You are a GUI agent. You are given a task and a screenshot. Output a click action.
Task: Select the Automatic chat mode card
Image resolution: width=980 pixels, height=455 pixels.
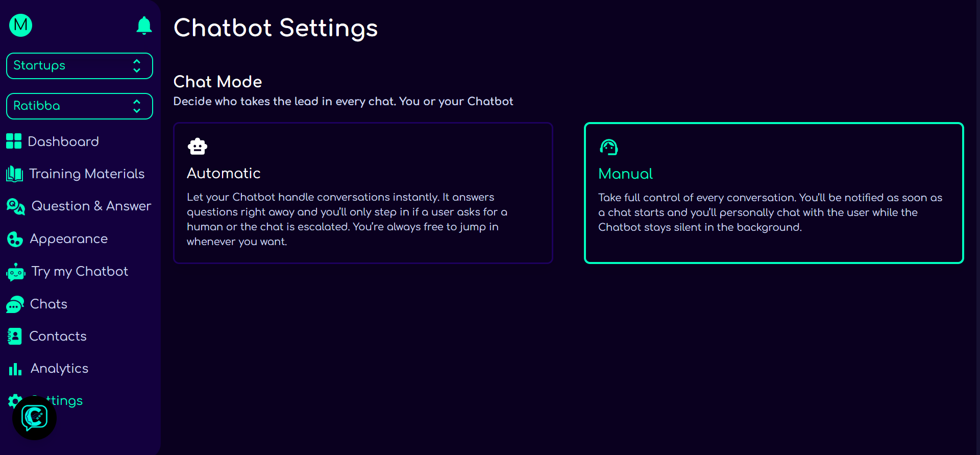click(363, 193)
